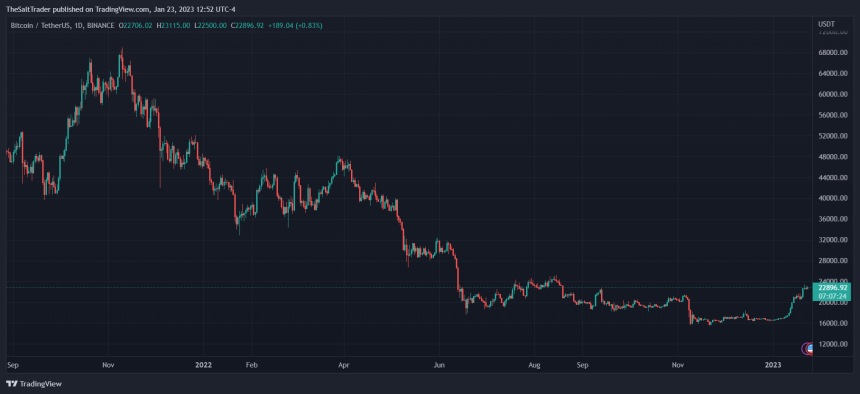
Task: Click the economic event flag marker
Action: coord(810,348)
